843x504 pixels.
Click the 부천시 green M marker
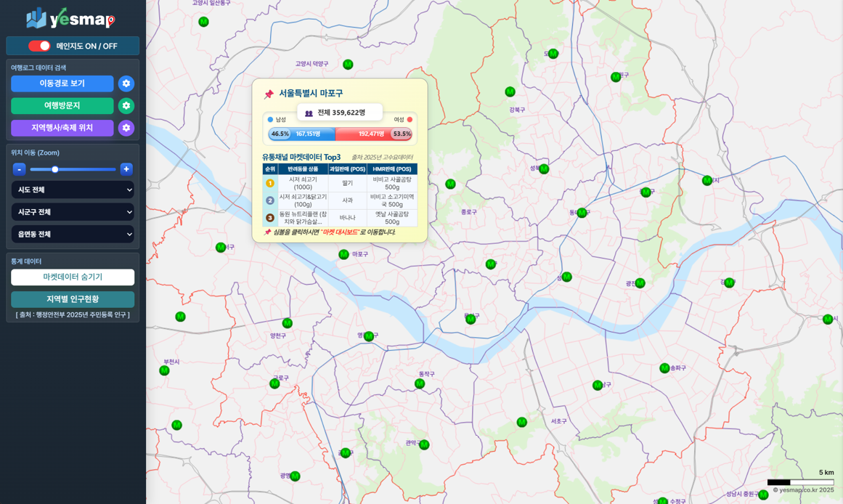click(164, 370)
